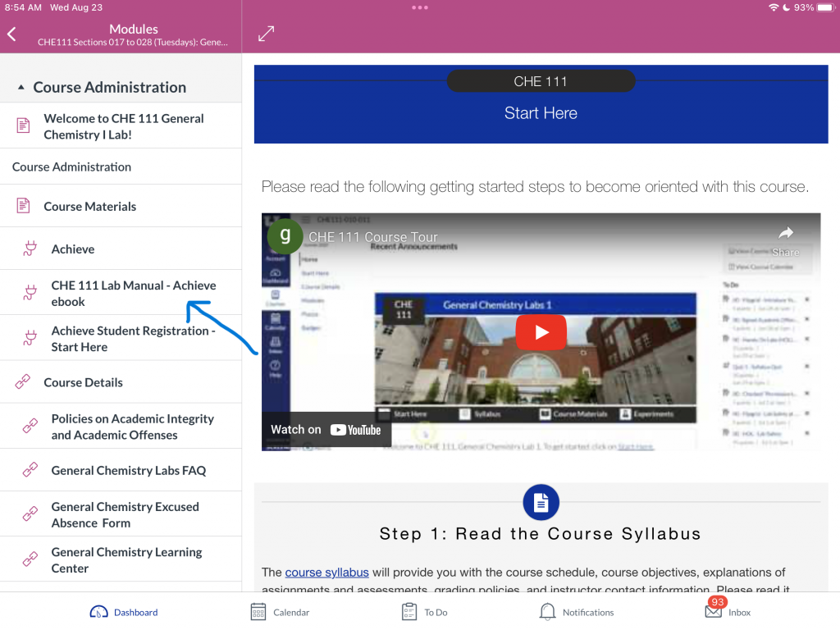Screen dimensions: 840x630
Task: Click Watch on YouTube button
Action: click(x=326, y=429)
